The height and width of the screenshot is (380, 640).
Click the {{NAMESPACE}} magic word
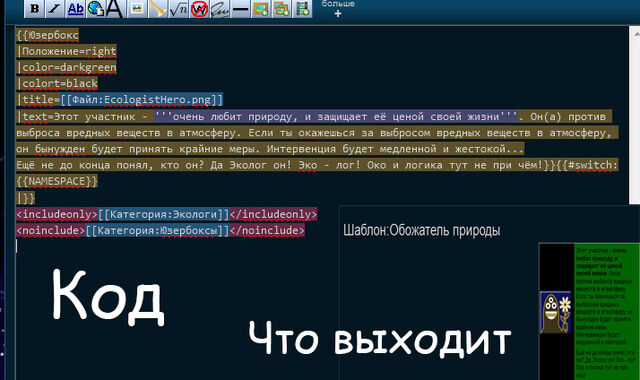coord(57,181)
